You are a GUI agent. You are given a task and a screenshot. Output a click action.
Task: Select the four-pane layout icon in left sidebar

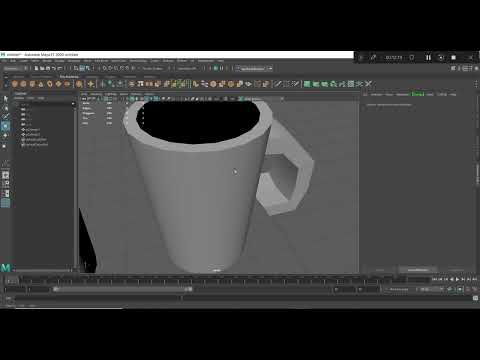tap(5, 184)
